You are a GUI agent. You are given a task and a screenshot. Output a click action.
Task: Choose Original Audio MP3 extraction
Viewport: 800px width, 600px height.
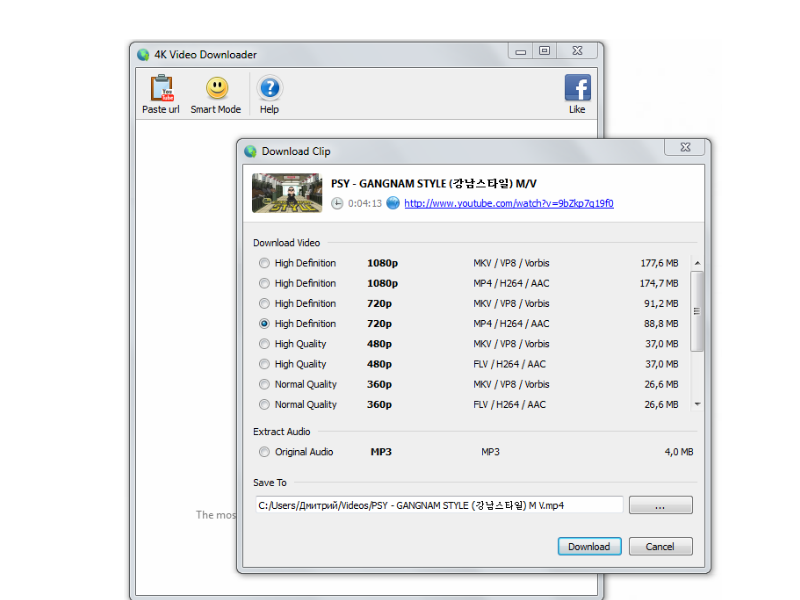(x=264, y=452)
